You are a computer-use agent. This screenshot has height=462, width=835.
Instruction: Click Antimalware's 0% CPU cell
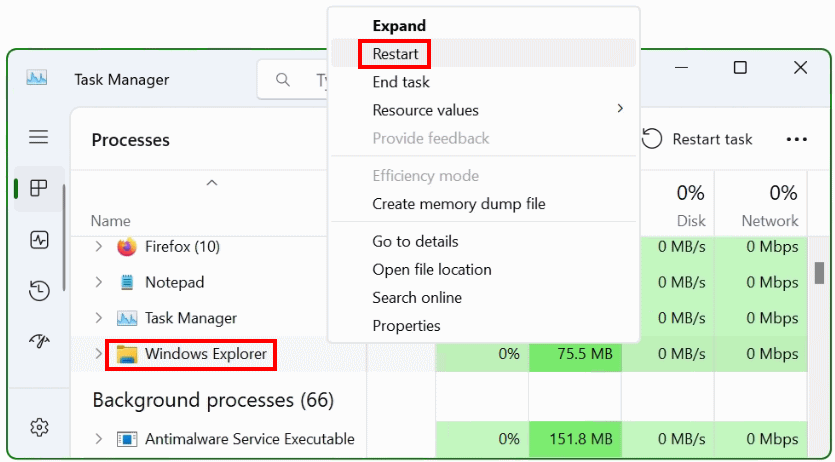482,439
